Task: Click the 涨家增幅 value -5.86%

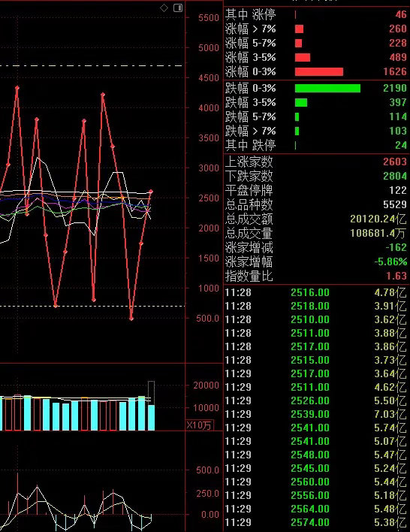Action: 390,261
